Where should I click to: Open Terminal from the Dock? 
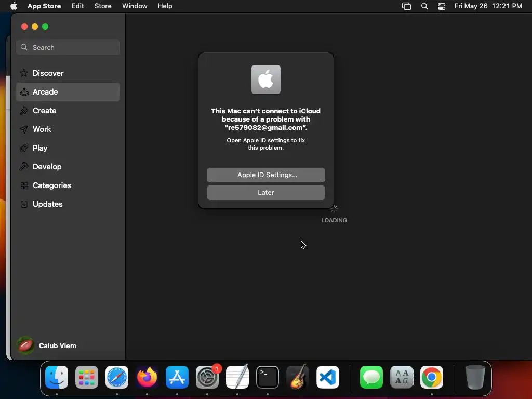268,377
